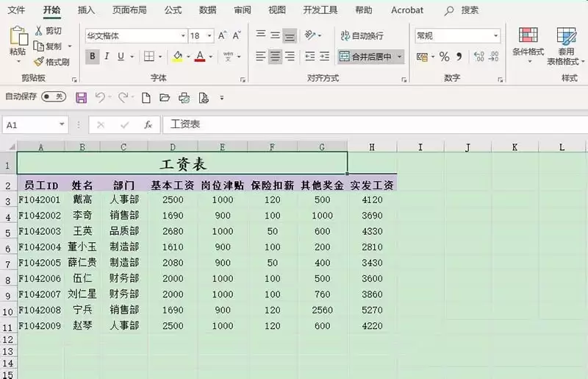Screen dimensions: 588x379
Task: Apply the yellow fill color
Action: click(177, 57)
